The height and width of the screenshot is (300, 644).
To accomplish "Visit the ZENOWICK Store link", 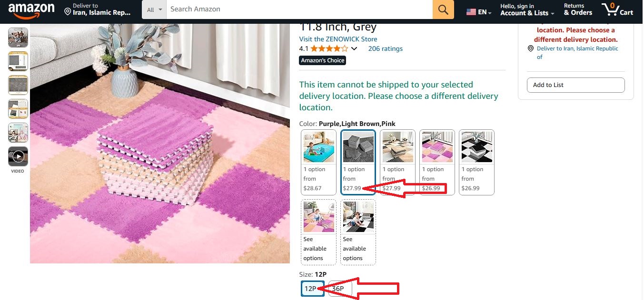I will [x=338, y=39].
